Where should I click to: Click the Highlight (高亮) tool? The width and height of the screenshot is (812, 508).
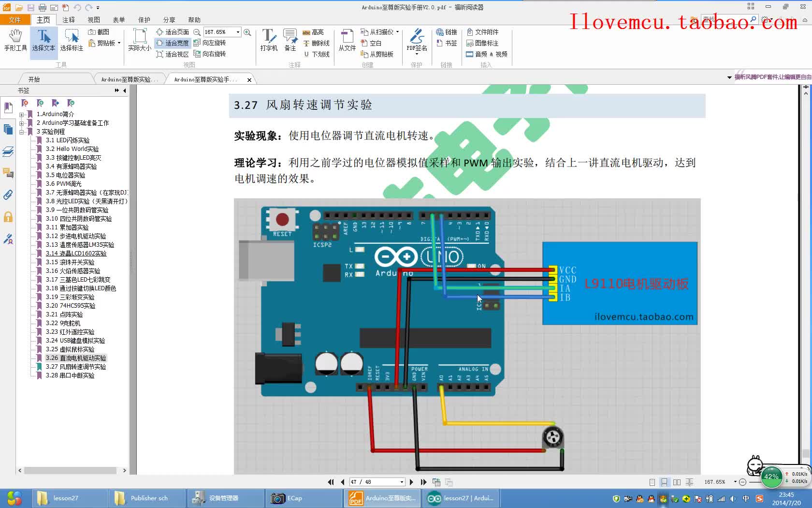[313, 32]
